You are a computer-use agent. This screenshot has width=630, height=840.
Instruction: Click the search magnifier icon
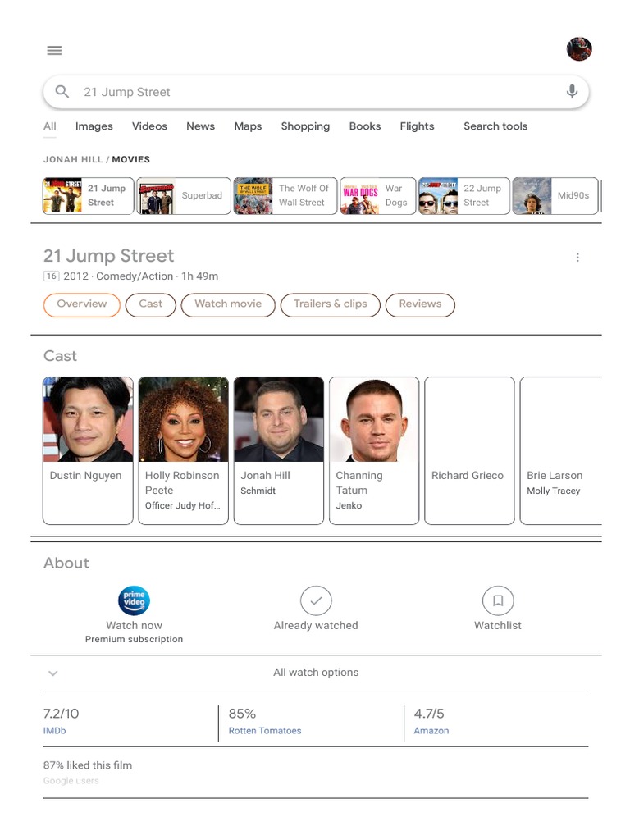(x=62, y=92)
